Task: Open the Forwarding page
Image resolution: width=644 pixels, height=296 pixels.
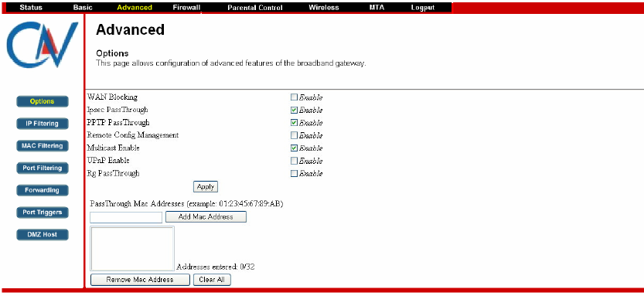Action: 43,190
